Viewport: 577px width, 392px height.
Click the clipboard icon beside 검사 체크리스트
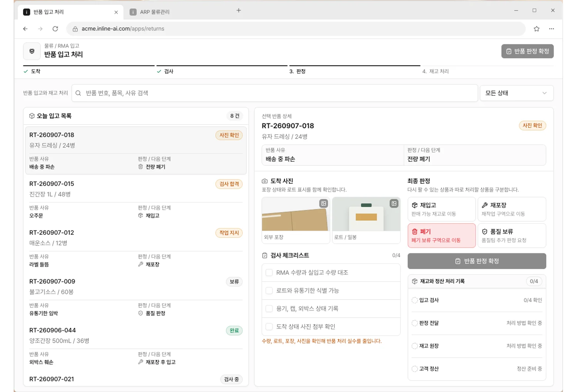pos(264,256)
